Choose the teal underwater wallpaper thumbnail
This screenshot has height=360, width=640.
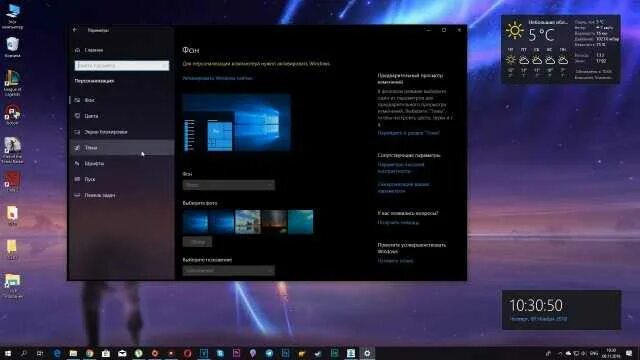point(300,222)
